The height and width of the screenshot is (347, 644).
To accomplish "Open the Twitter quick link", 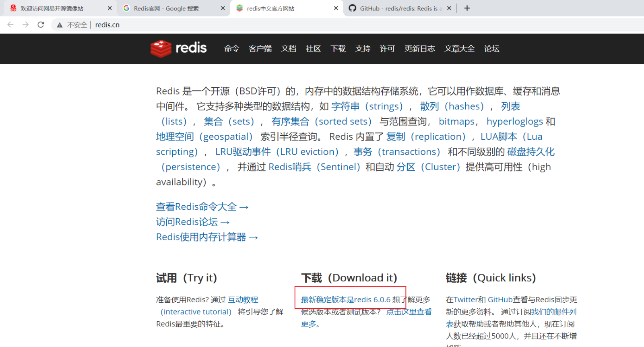I will pos(466,300).
